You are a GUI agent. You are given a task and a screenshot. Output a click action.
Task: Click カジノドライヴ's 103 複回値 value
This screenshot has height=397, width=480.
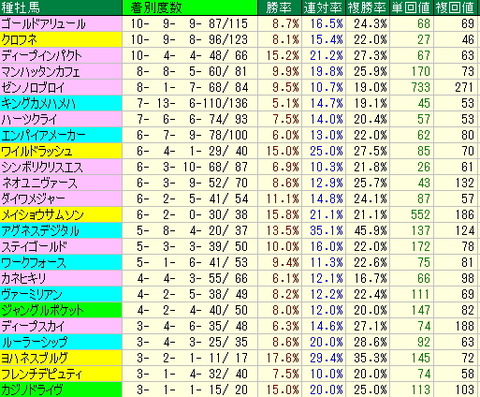(x=464, y=390)
